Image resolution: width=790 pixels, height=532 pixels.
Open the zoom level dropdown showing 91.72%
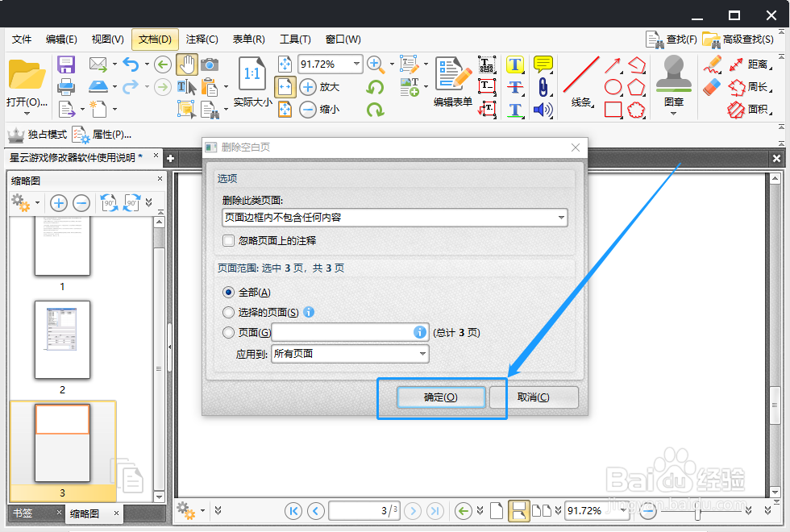[x=330, y=63]
